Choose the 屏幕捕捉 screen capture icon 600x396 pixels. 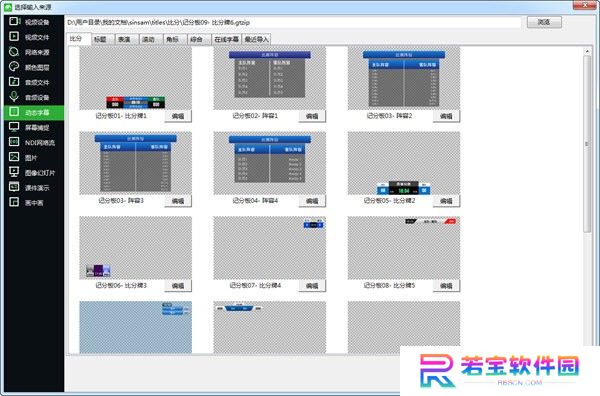14,127
